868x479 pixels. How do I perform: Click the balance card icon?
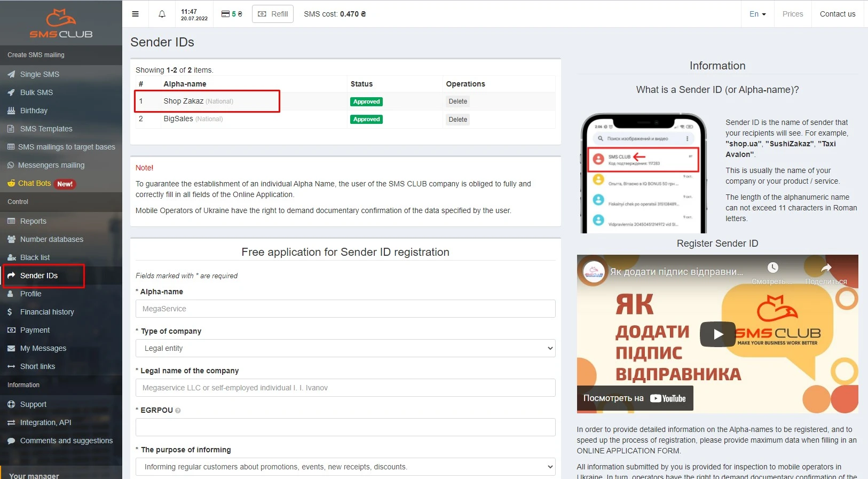(x=225, y=14)
